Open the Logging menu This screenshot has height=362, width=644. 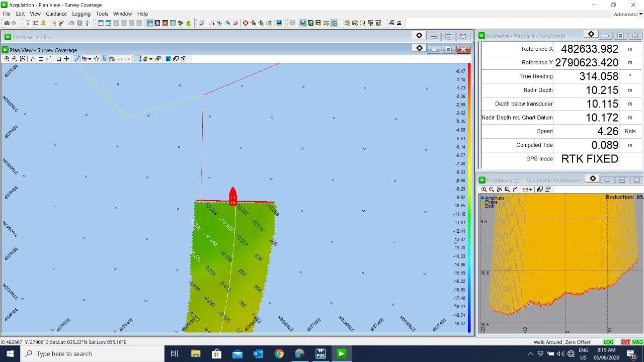81,14
